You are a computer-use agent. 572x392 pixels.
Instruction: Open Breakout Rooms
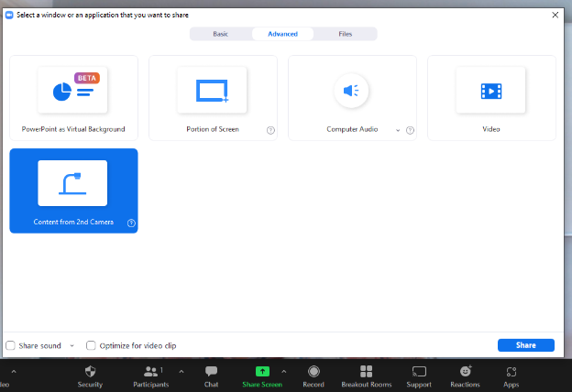tap(367, 376)
